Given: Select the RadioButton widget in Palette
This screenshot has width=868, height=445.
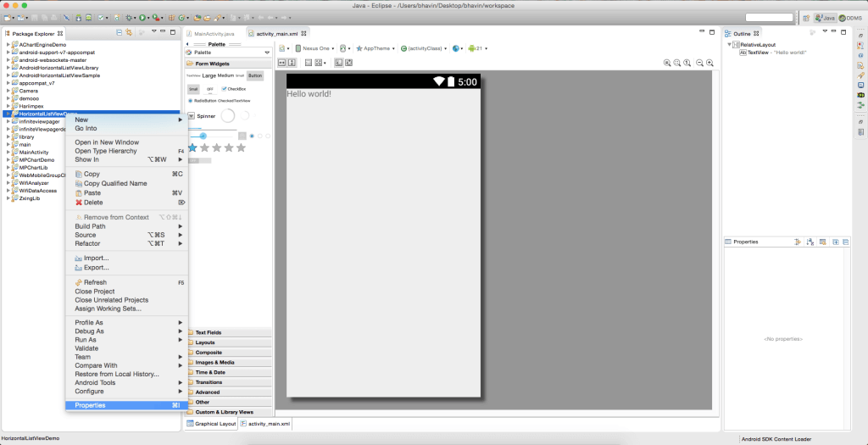Looking at the screenshot, I should click(202, 101).
